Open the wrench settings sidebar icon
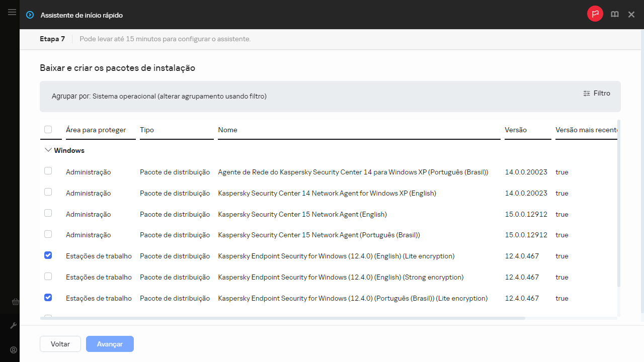 point(14,326)
